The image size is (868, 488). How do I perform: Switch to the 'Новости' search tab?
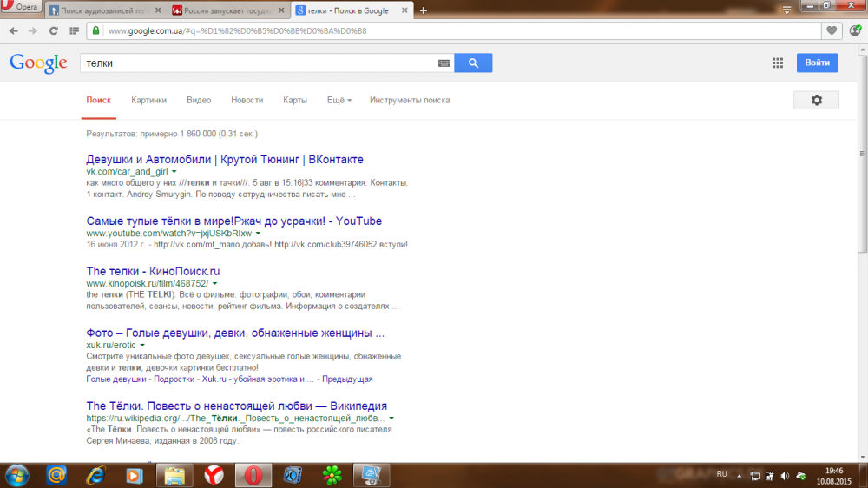pyautogui.click(x=247, y=100)
